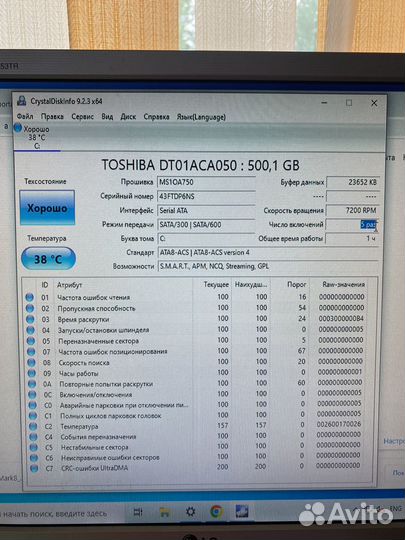Click the status circle for attribute C7
405x540 pixels.
pos(34,468)
